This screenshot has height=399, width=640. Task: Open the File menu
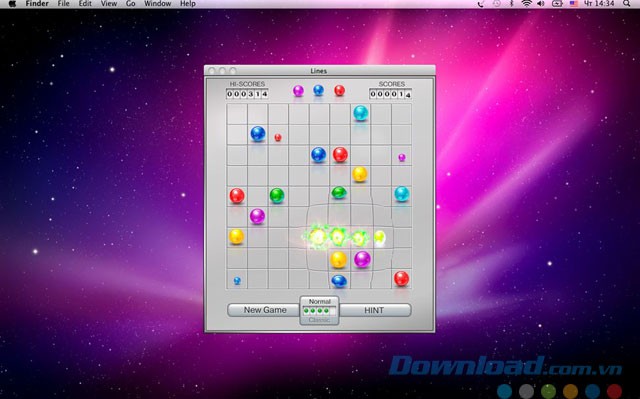coord(63,4)
